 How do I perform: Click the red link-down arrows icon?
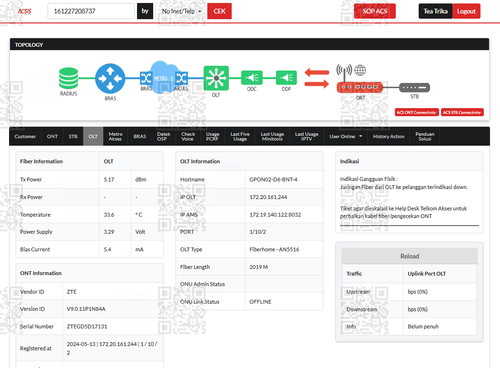(317, 78)
